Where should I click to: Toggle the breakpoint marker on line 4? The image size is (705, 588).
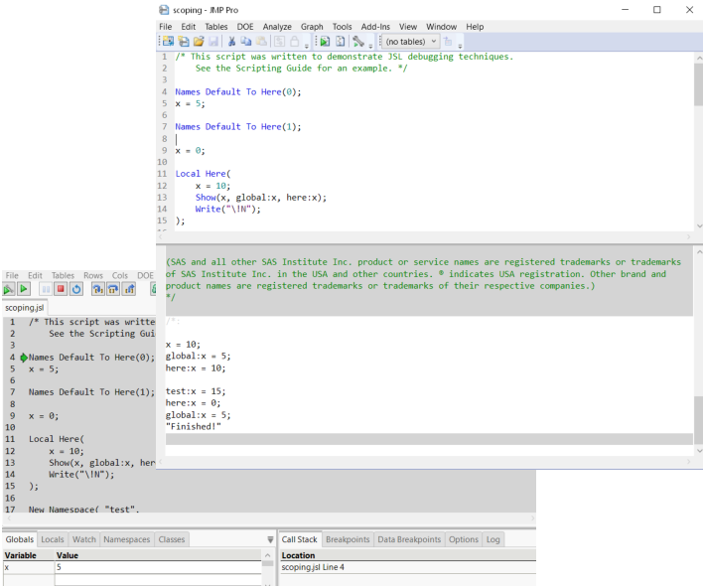point(23,357)
